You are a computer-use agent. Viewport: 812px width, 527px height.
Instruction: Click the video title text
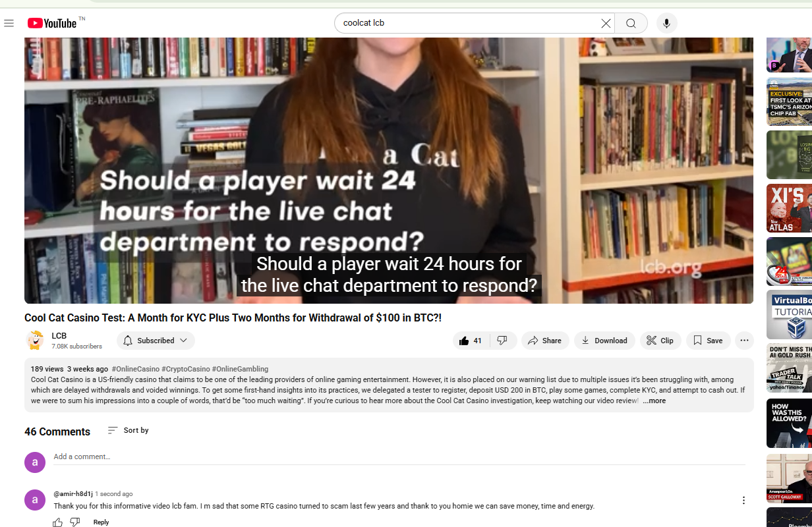click(233, 318)
